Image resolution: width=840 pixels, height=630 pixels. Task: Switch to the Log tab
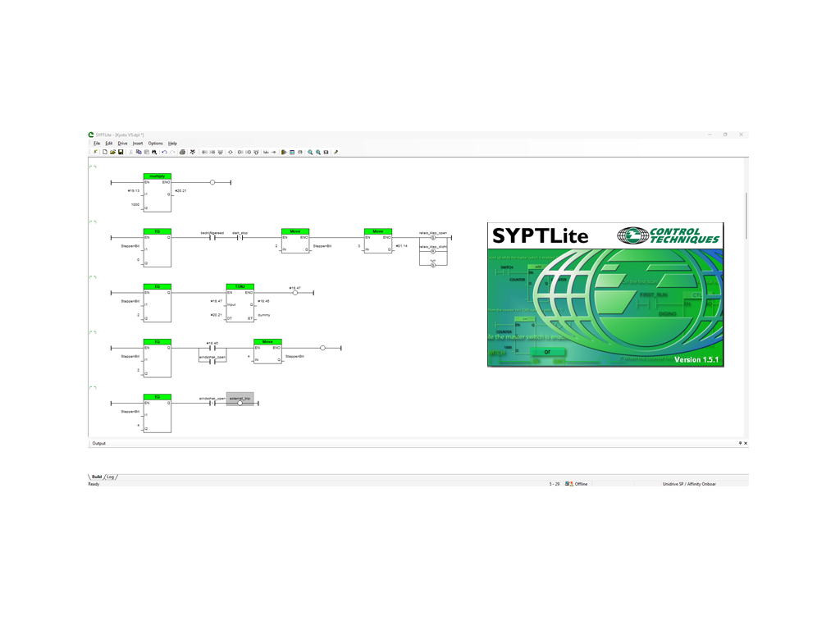pos(112,474)
